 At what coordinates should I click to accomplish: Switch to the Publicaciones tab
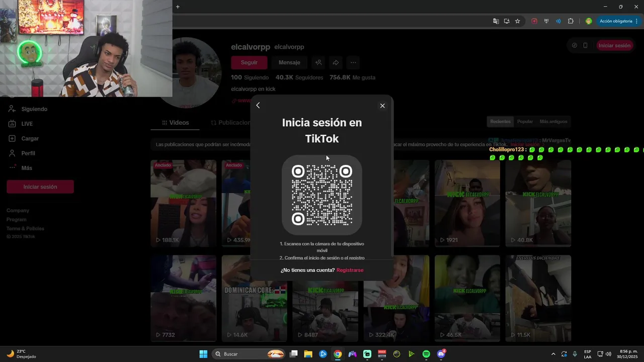click(230, 123)
